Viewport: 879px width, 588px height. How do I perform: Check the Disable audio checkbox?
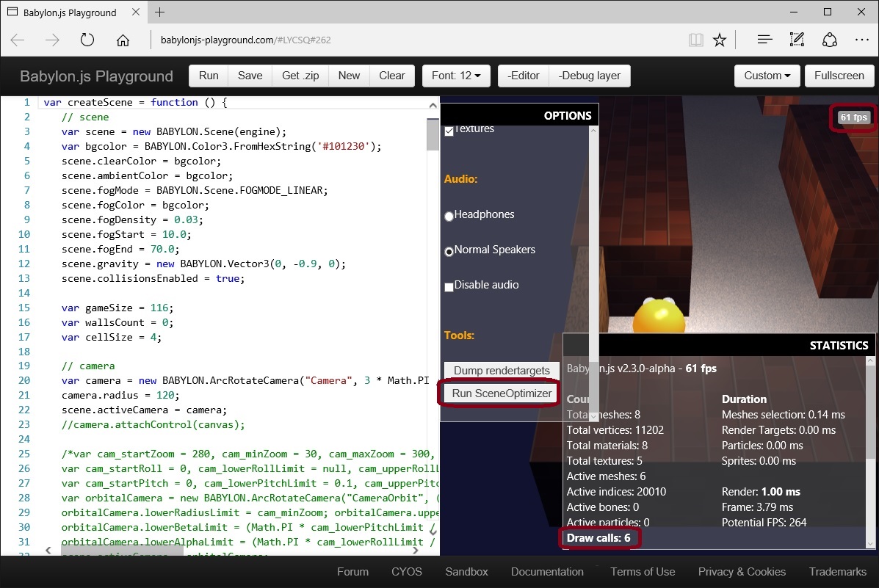(x=449, y=287)
